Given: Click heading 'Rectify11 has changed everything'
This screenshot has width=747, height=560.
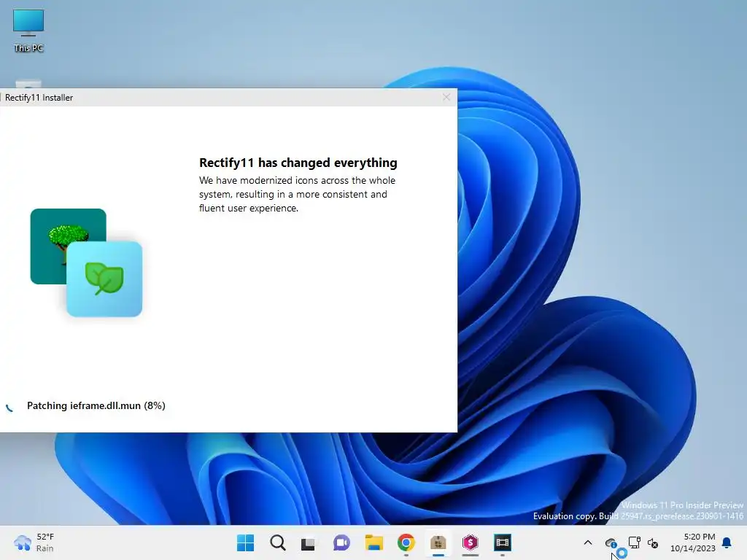Looking at the screenshot, I should point(298,163).
